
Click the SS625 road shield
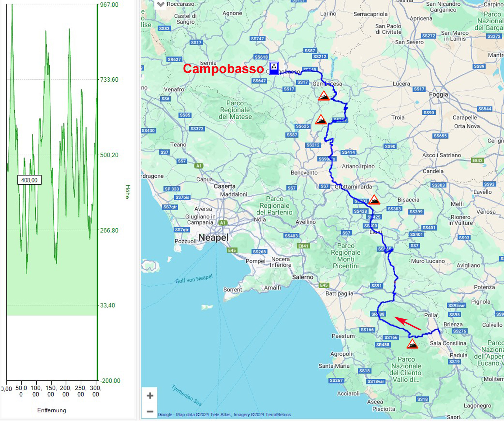(302, 126)
